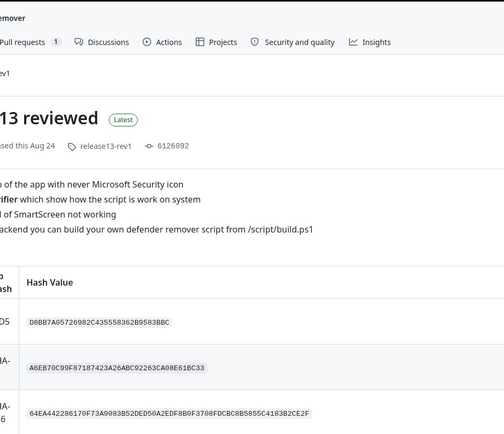The height and width of the screenshot is (434, 504).
Task: Select the SHA-1 hash starting A6EB70C99F
Action: pos(117,368)
